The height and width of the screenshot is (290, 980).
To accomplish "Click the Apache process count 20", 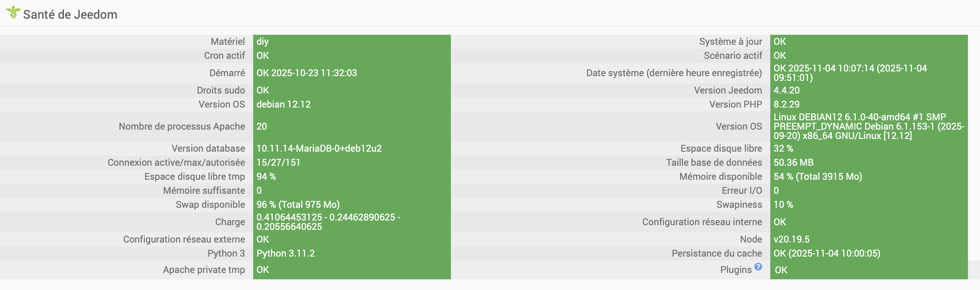I will pyautogui.click(x=262, y=126).
